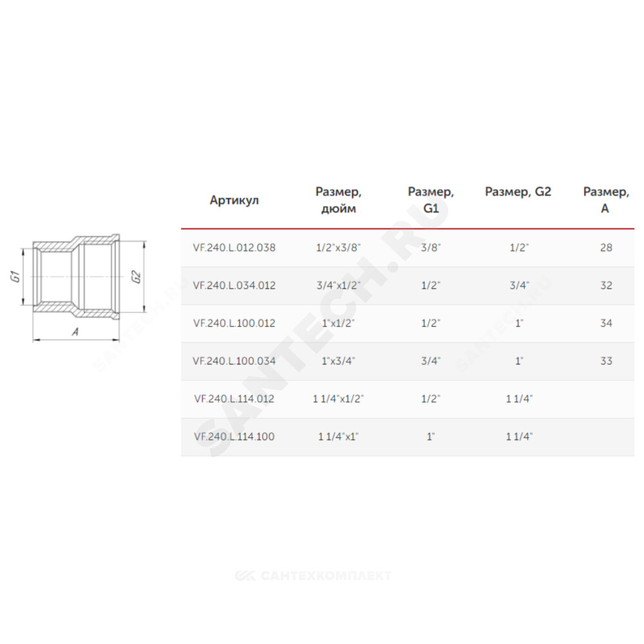Screen dimensions: 644x644
Task: Select article VF.240.L.114.012
Action: pos(234,399)
